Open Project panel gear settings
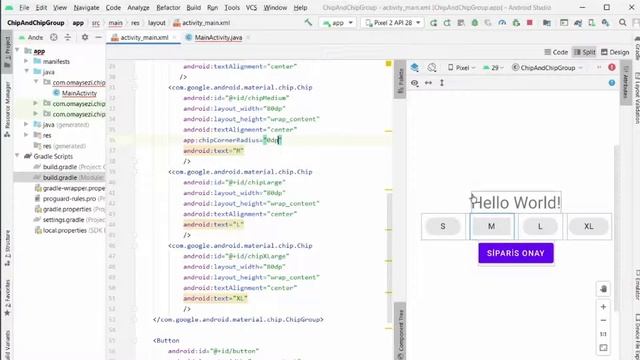 tap(85, 38)
